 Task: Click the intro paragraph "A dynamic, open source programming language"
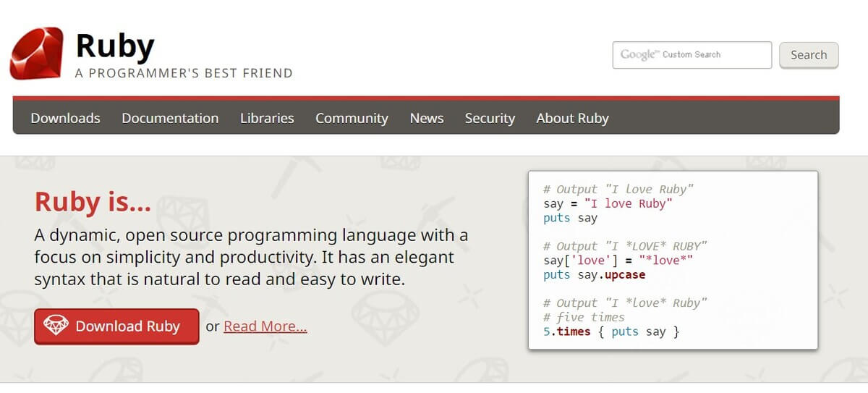[251, 257]
